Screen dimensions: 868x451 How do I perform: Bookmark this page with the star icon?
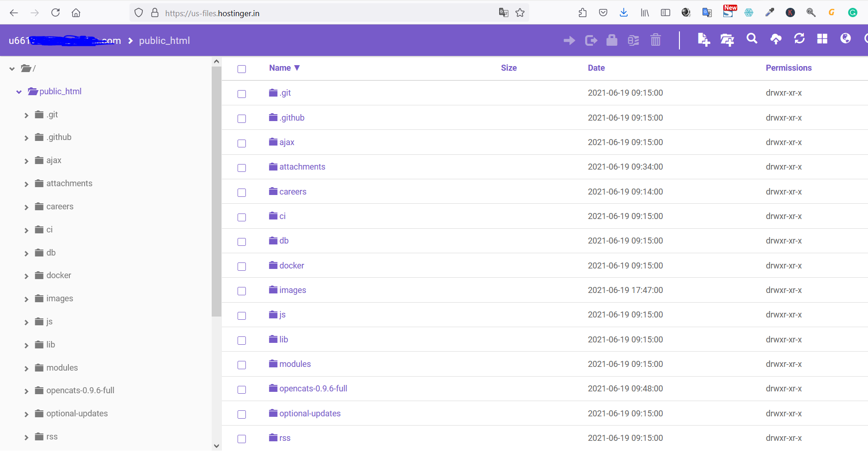point(520,13)
